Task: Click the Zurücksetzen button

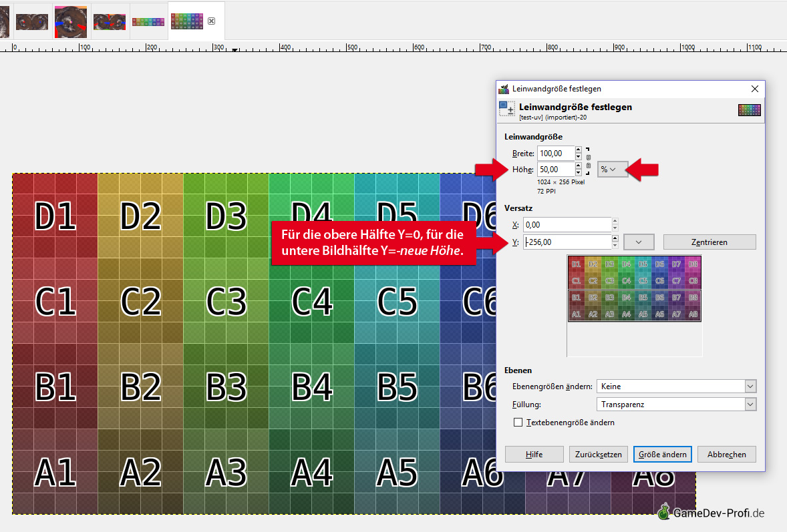Action: (599, 455)
